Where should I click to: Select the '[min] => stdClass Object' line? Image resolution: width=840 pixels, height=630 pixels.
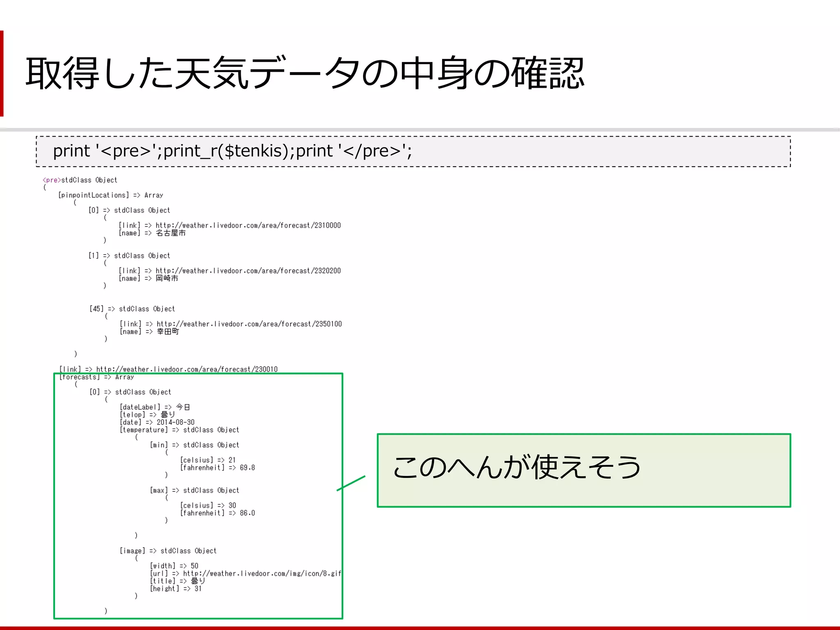[x=194, y=445]
